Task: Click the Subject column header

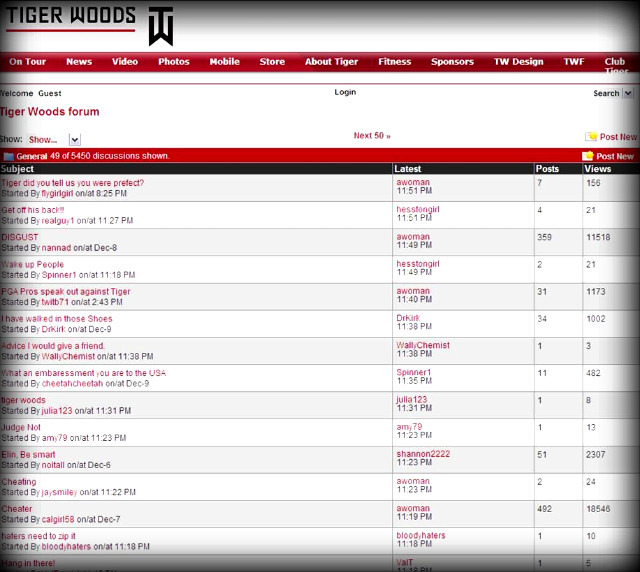Action: [x=17, y=169]
